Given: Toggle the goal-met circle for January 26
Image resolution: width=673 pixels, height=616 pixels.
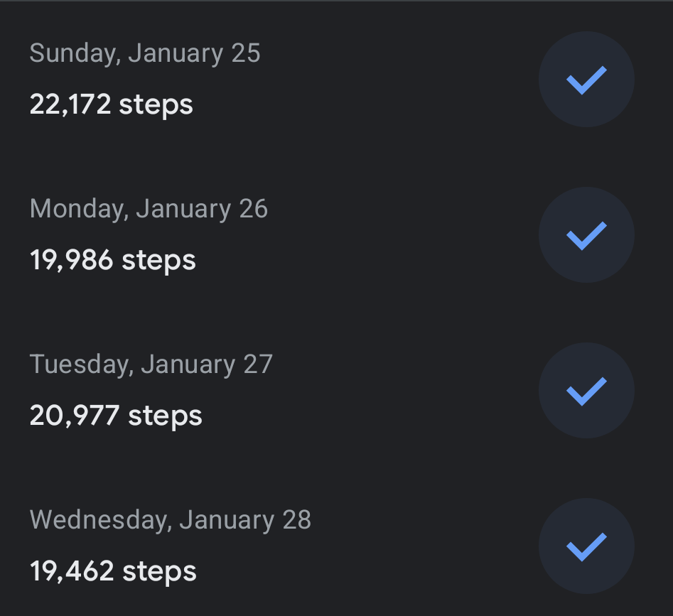Looking at the screenshot, I should click(x=586, y=235).
